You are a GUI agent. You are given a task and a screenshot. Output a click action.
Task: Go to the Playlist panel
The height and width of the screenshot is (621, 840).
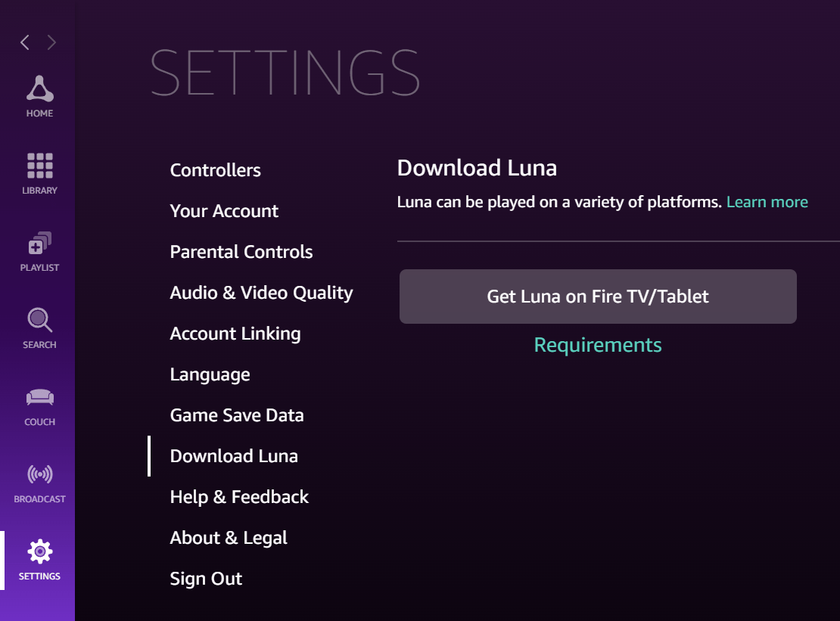pyautogui.click(x=39, y=250)
